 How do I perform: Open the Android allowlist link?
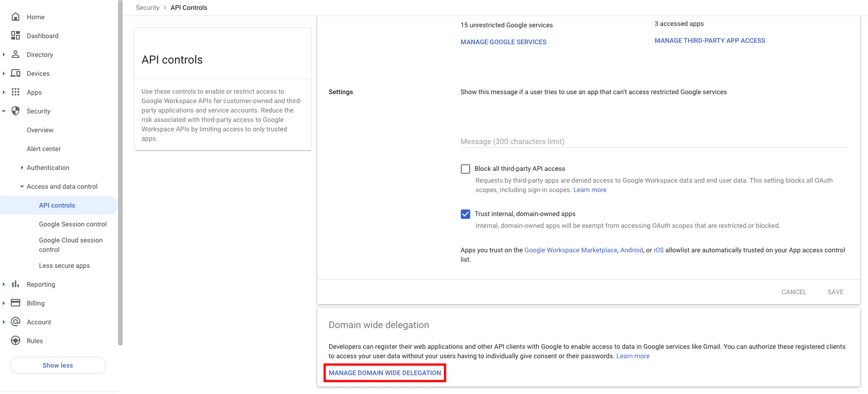631,250
